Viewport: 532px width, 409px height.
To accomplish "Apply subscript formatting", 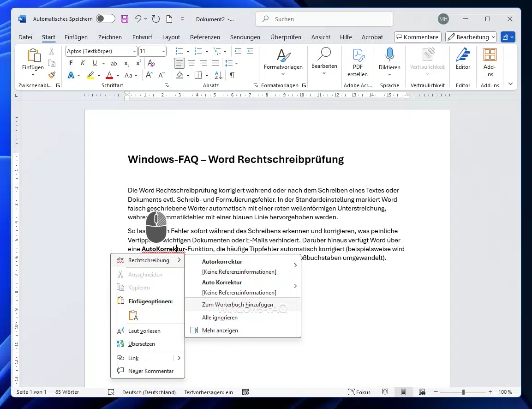I will click(126, 63).
